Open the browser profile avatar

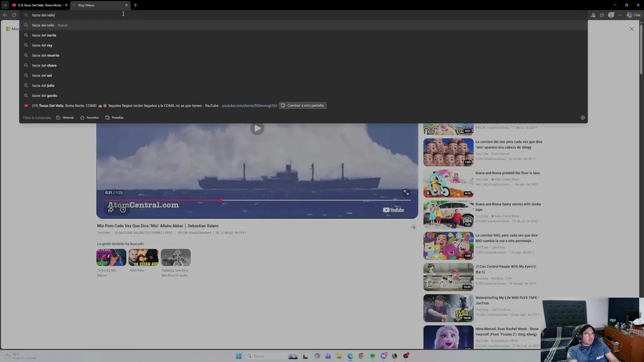(x=611, y=15)
